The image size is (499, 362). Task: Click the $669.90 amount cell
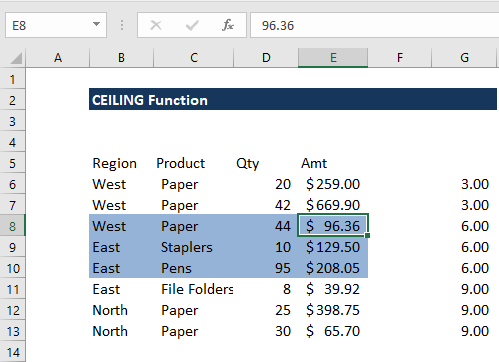point(333,205)
